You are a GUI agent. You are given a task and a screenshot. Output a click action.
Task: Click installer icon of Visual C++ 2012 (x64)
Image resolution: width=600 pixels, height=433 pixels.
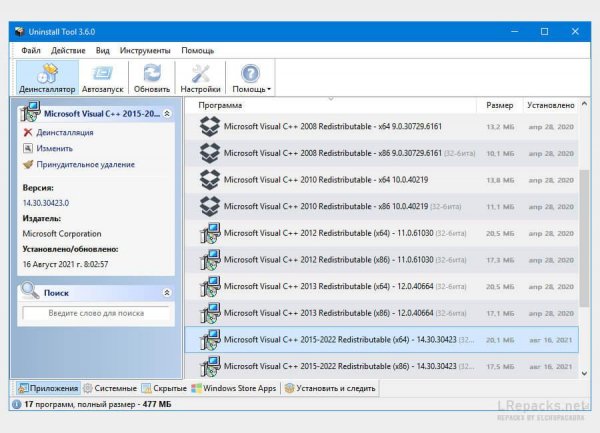pos(210,233)
